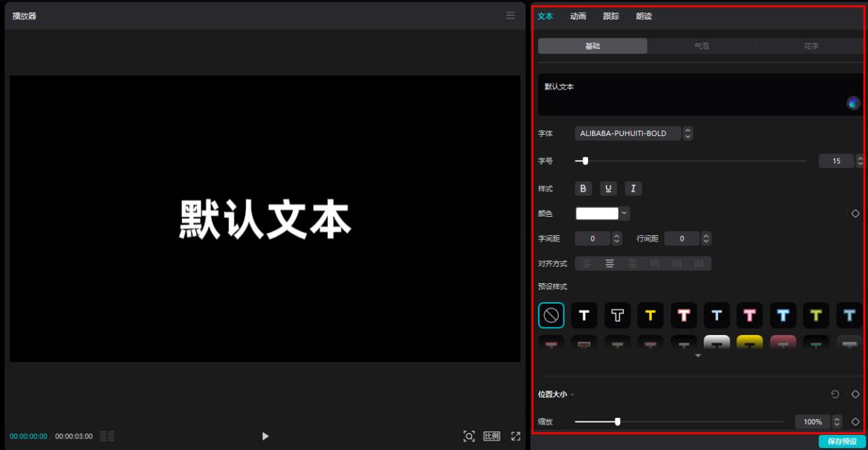868x450 pixels.
Task: Expand more preset styles with the down arrow
Action: [x=698, y=355]
